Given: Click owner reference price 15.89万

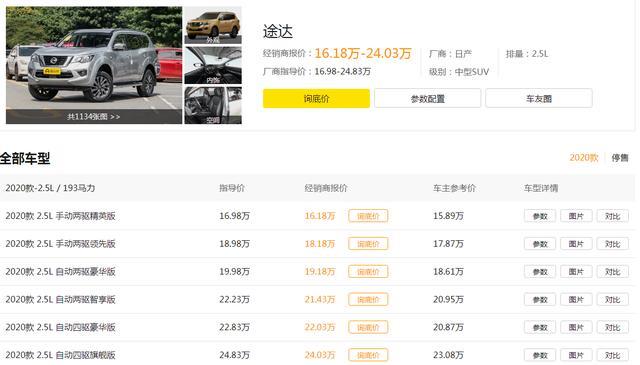Looking at the screenshot, I should coord(448,216).
